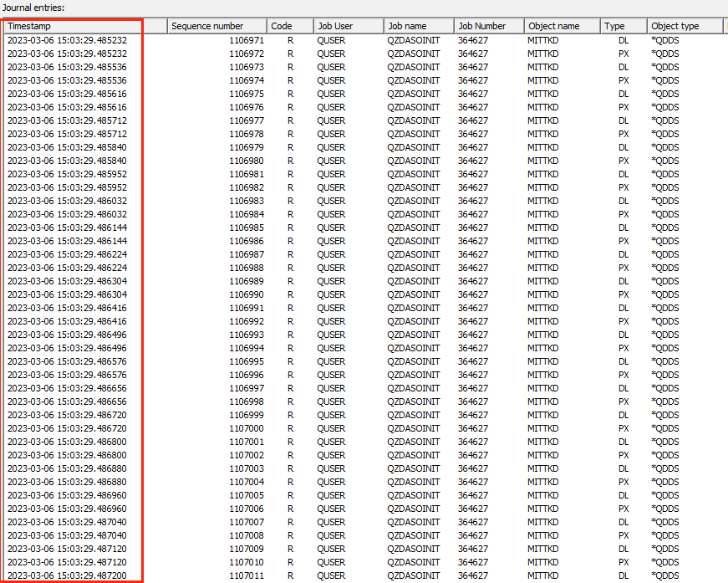Image resolution: width=728 pixels, height=583 pixels.
Task: Select the last entry, sequence number 1107011
Action: [x=247, y=575]
